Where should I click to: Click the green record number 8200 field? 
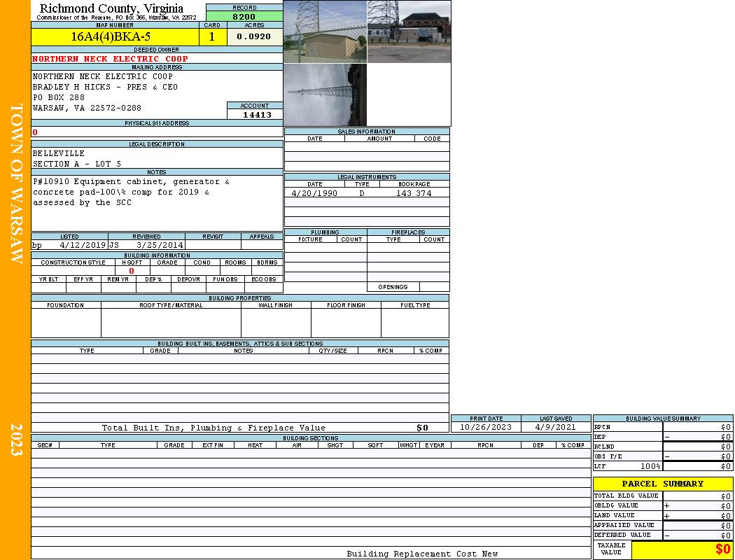point(244,16)
